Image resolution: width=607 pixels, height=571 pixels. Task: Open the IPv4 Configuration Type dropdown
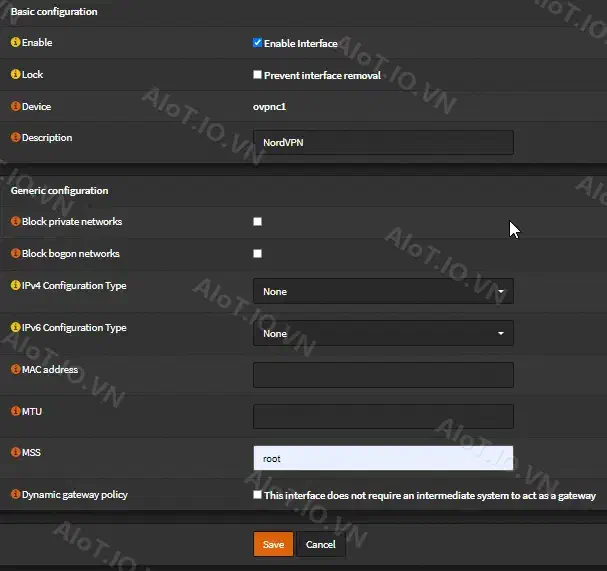pos(383,291)
